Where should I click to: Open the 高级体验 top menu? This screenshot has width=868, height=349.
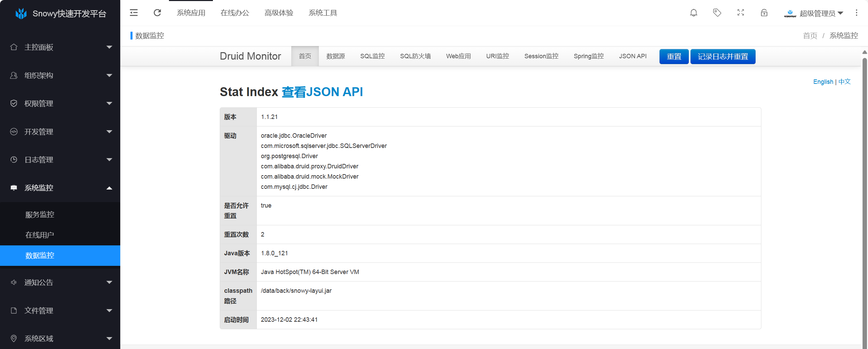click(279, 13)
